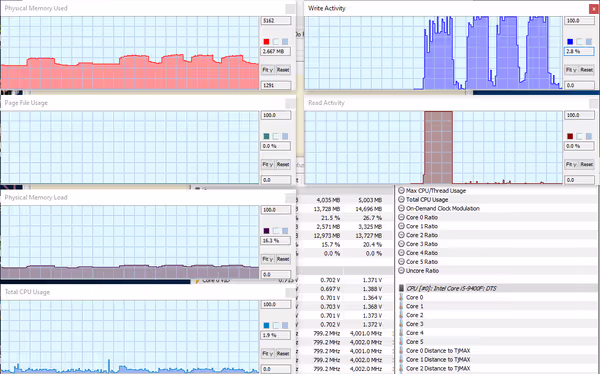Click the 100.0 maximum field in Write Activity
Image resolution: width=600 pixels, height=374 pixels.
[x=579, y=21]
